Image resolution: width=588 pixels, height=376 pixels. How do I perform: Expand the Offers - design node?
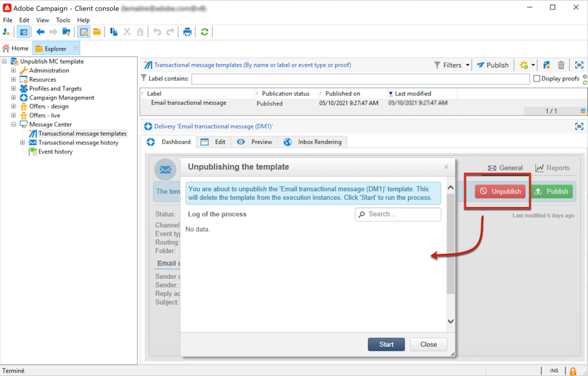tap(14, 106)
